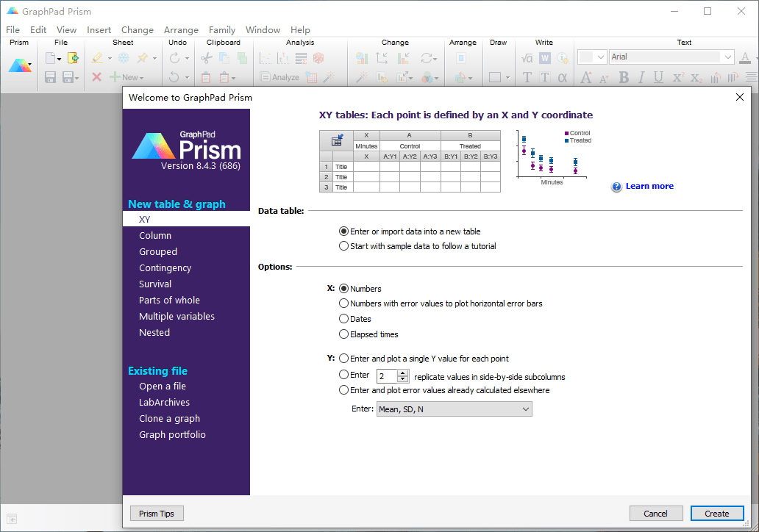Expand the dropdown arrow beside new file icon
759x532 pixels.
click(59, 59)
